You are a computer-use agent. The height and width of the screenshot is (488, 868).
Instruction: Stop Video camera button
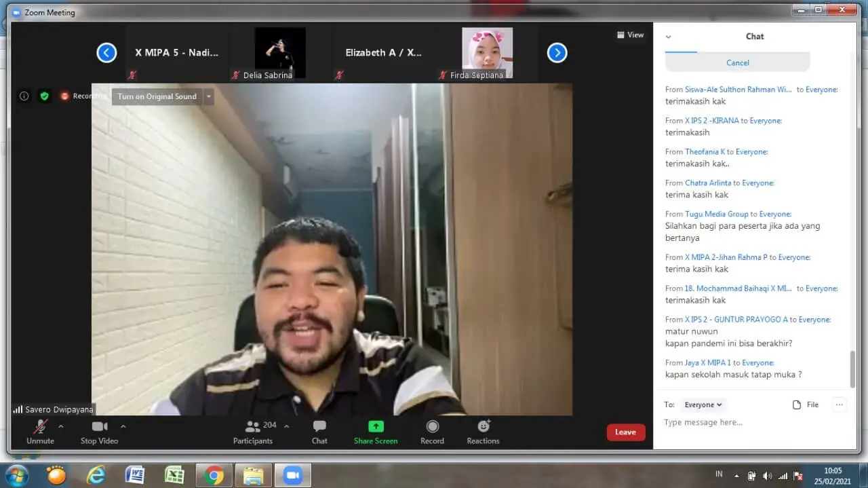tap(99, 432)
